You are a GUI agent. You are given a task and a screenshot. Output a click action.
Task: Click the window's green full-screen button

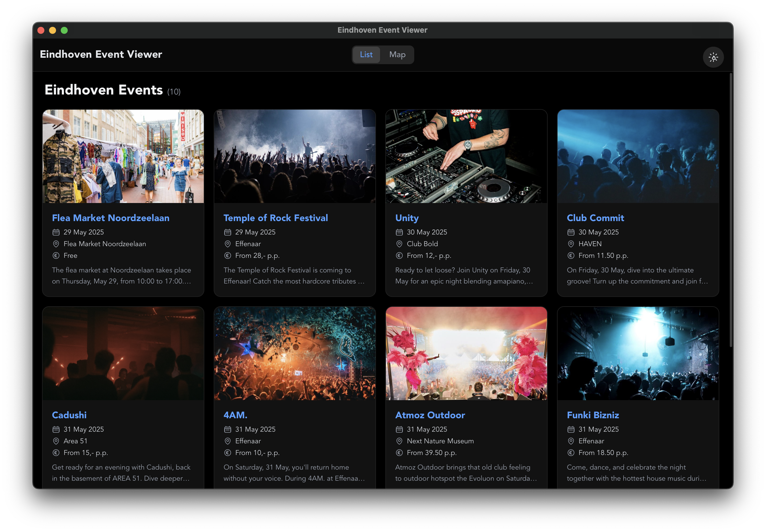[x=64, y=30]
